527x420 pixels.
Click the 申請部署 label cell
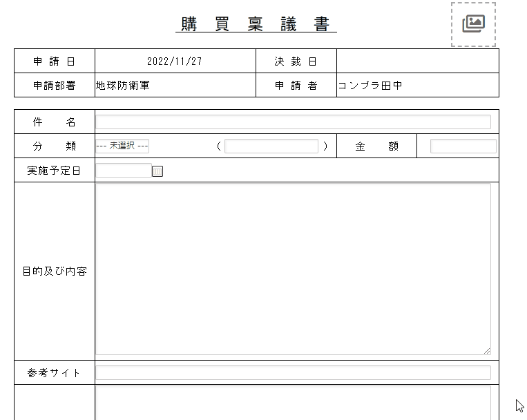click(x=55, y=85)
